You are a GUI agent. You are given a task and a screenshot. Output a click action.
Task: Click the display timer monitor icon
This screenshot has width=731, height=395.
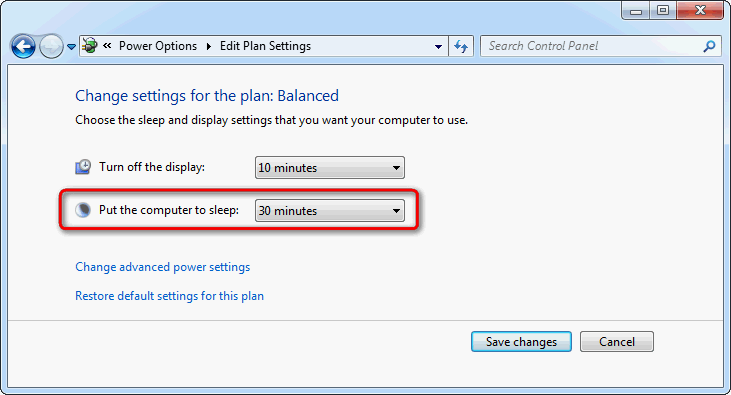tap(83, 167)
